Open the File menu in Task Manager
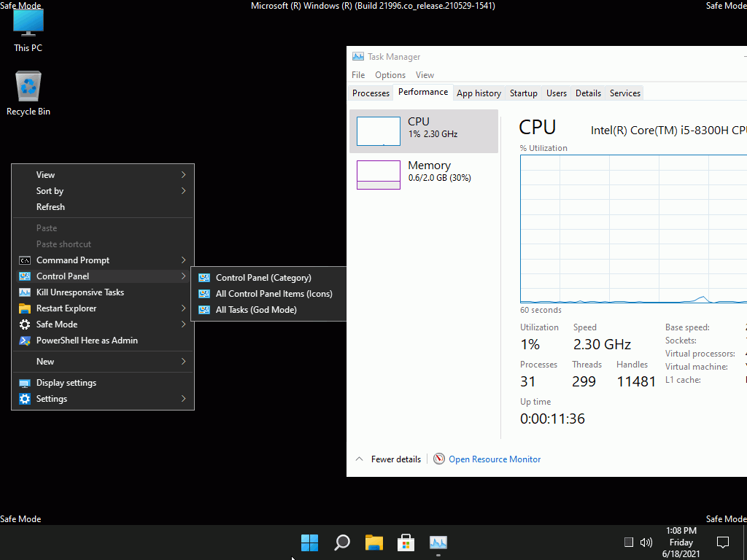The width and height of the screenshot is (747, 560). (x=358, y=75)
